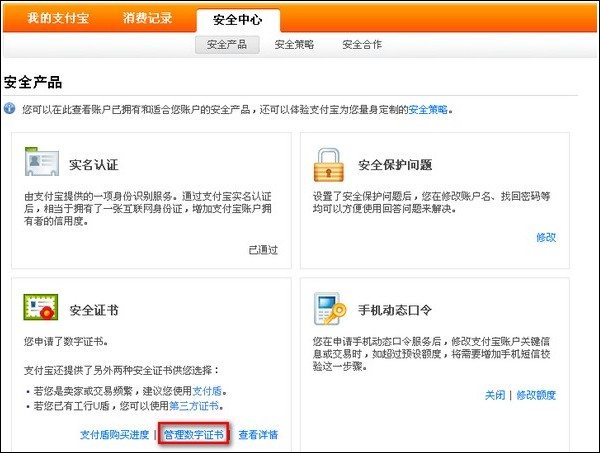Open the 安全合作 sub-tab
Screen dimensions: 600x453
362,45
